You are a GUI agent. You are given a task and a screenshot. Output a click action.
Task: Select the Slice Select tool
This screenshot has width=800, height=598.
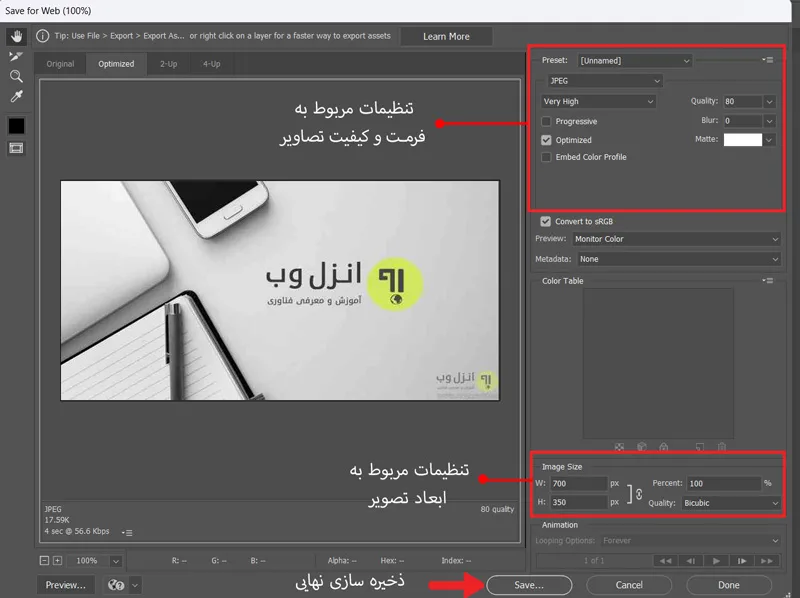click(16, 56)
